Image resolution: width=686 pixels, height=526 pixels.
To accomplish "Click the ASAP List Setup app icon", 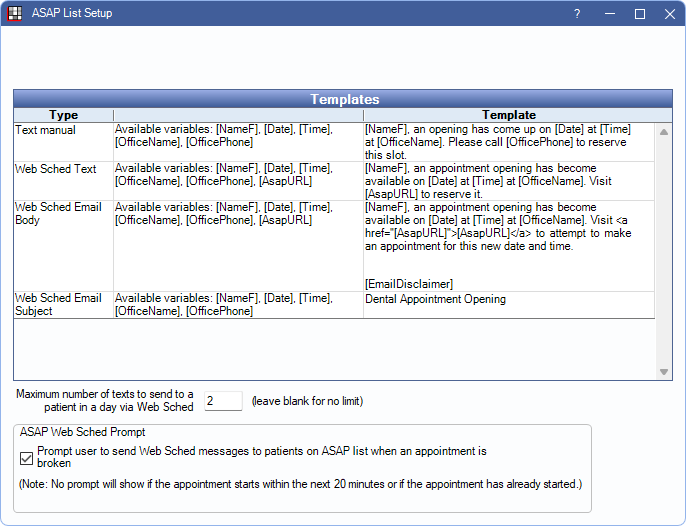I will [14, 13].
